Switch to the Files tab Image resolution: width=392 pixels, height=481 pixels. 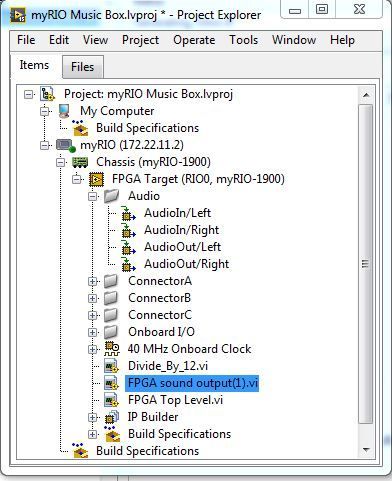tap(82, 67)
